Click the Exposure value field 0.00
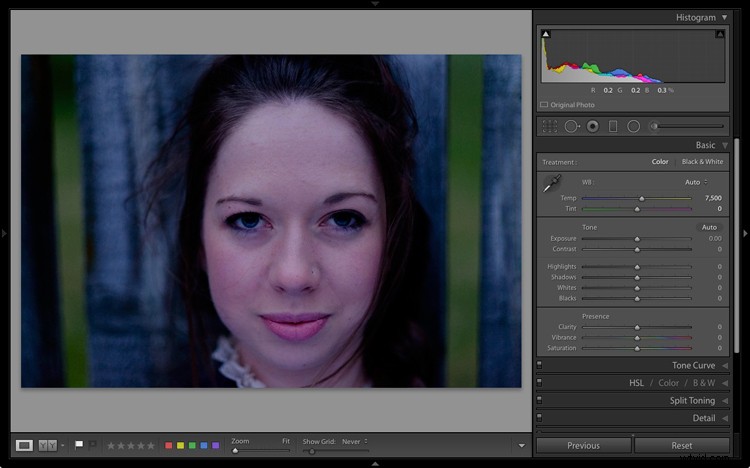The width and height of the screenshot is (750, 468). click(715, 238)
